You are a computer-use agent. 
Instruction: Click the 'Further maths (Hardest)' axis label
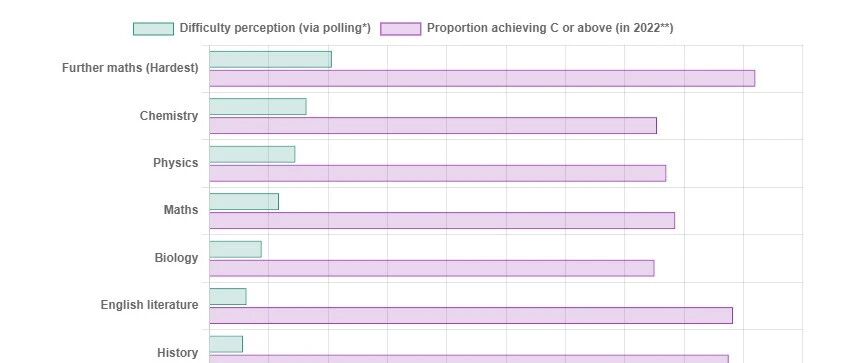130,69
